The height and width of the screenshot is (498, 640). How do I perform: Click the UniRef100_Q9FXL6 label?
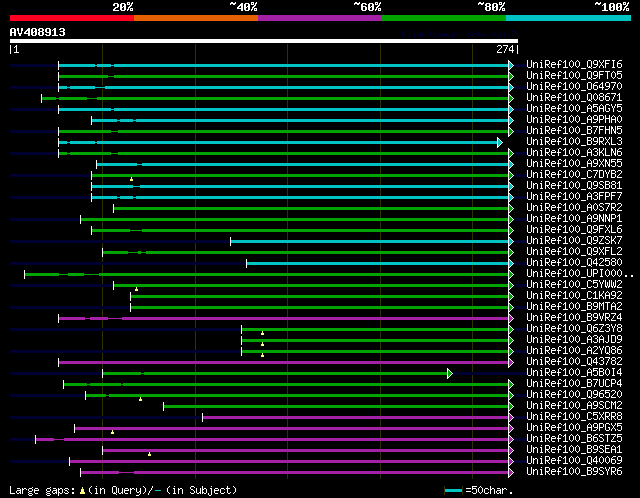click(574, 230)
